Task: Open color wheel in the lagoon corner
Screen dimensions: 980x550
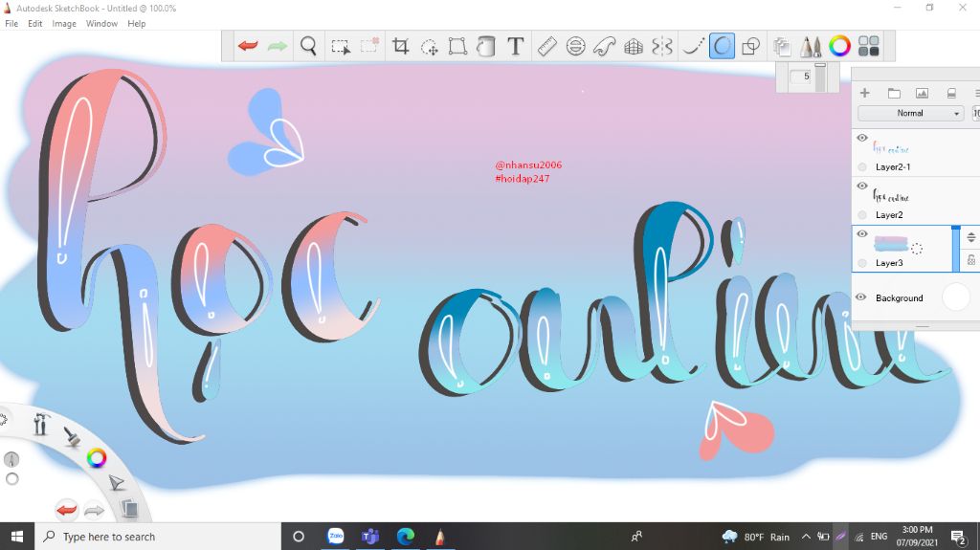Action: [97, 458]
